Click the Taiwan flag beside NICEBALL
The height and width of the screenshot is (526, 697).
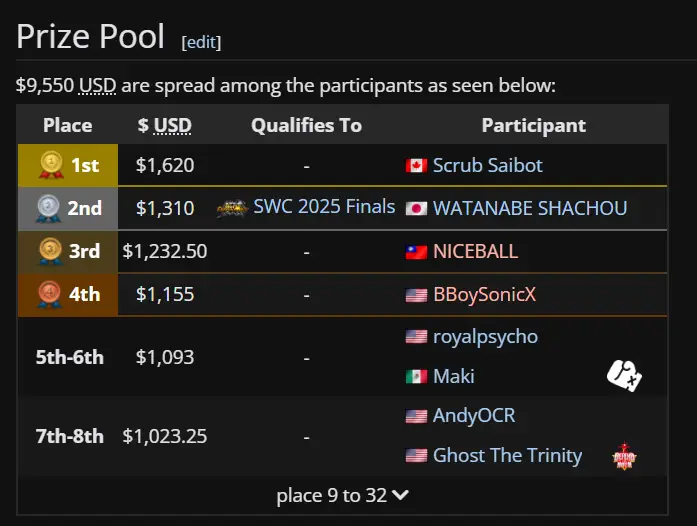(x=416, y=252)
